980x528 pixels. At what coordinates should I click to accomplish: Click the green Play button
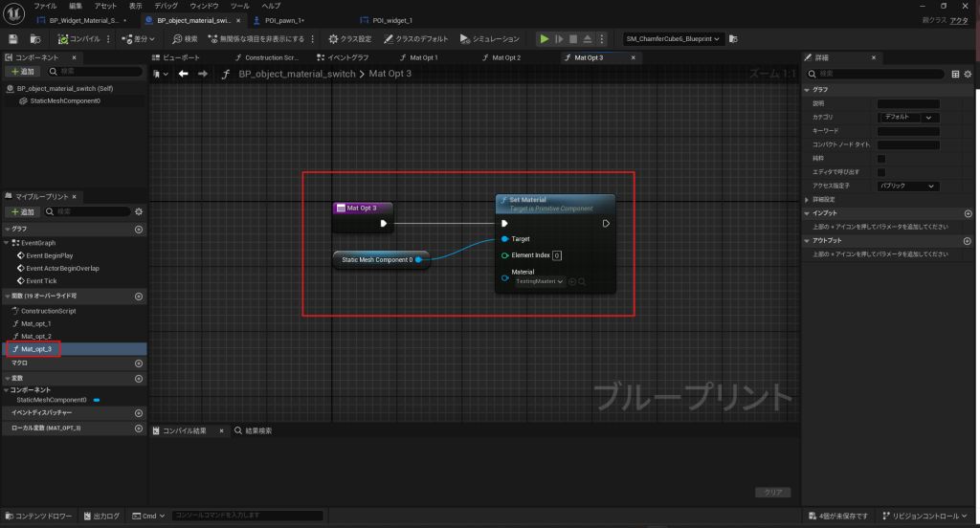[x=545, y=39]
